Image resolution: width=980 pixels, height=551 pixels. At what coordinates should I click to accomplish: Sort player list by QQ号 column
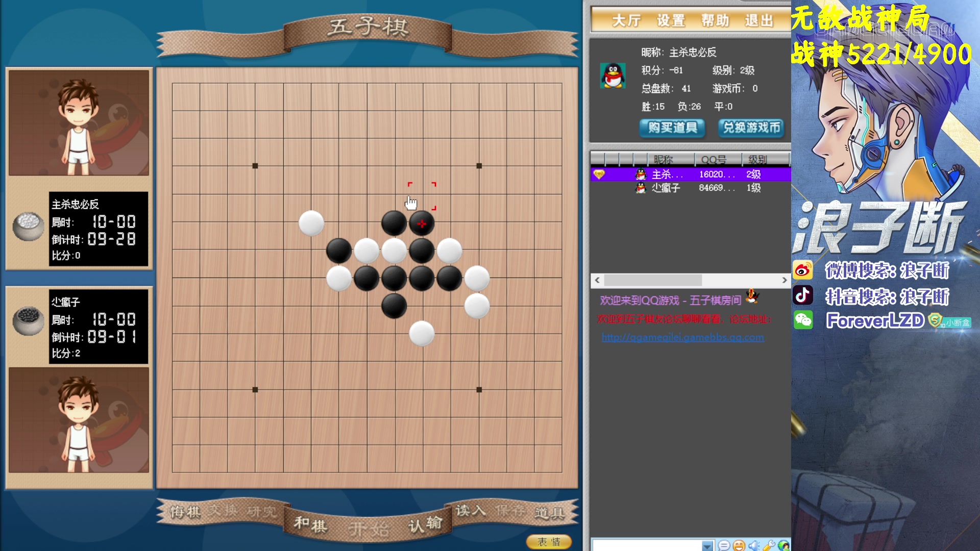(x=718, y=159)
